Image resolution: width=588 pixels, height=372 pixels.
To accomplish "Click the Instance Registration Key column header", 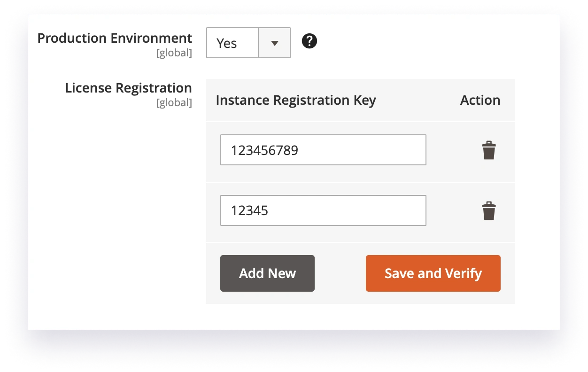I will pyautogui.click(x=296, y=100).
